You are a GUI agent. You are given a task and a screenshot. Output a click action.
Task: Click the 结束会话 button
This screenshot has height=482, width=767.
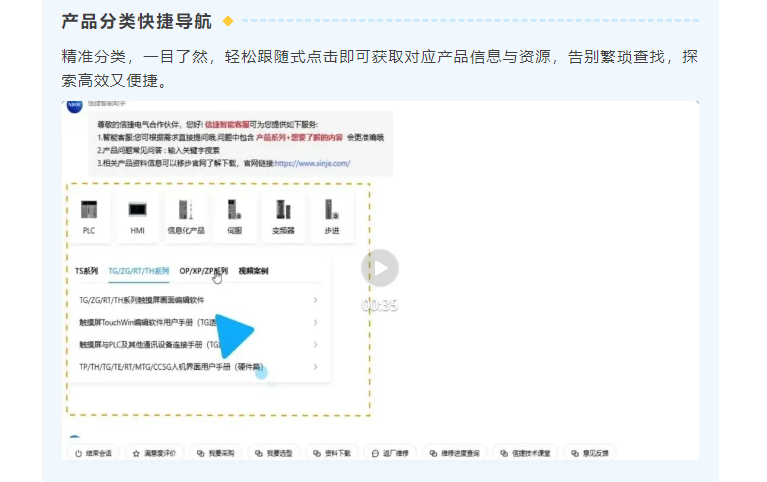coord(94,453)
